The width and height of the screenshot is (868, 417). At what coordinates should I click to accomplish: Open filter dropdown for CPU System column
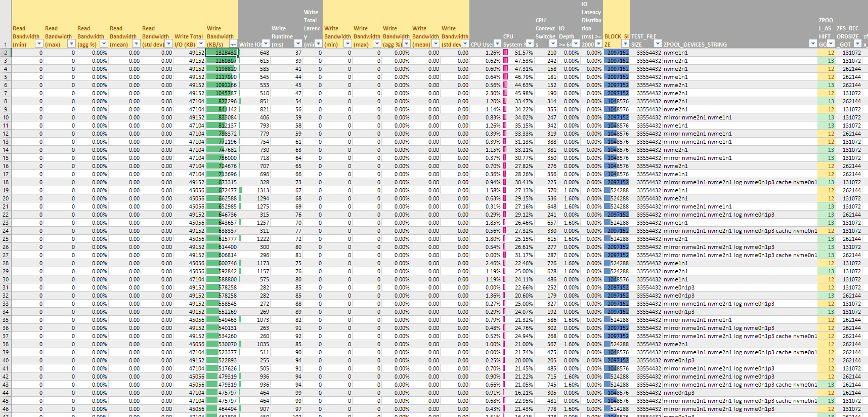[530, 44]
